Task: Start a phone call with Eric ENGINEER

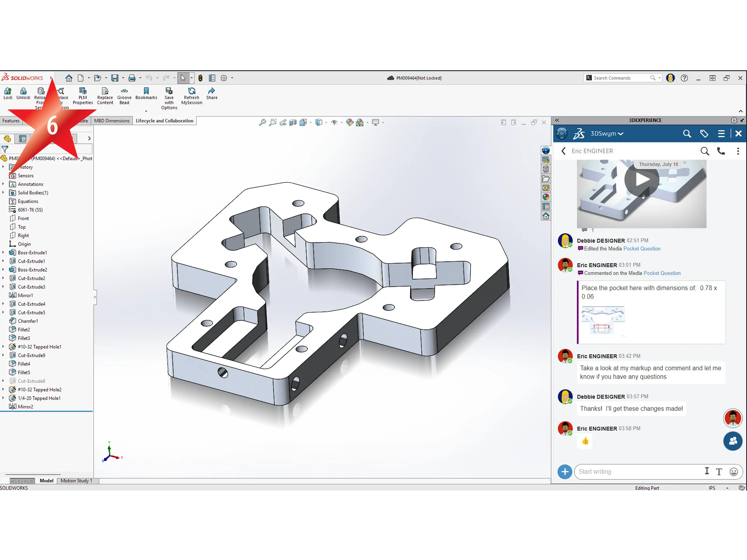Action: coord(721,151)
